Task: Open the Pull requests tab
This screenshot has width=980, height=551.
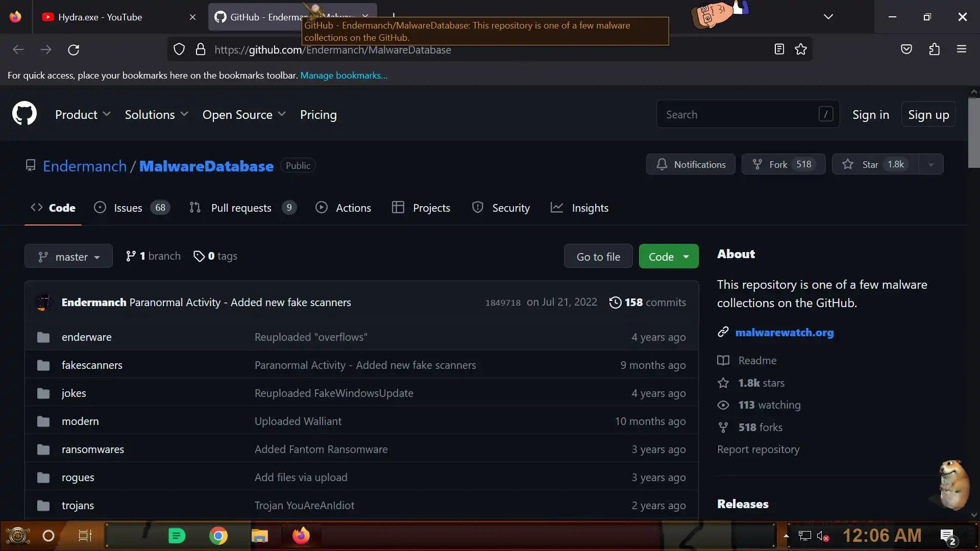Action: coord(241,208)
